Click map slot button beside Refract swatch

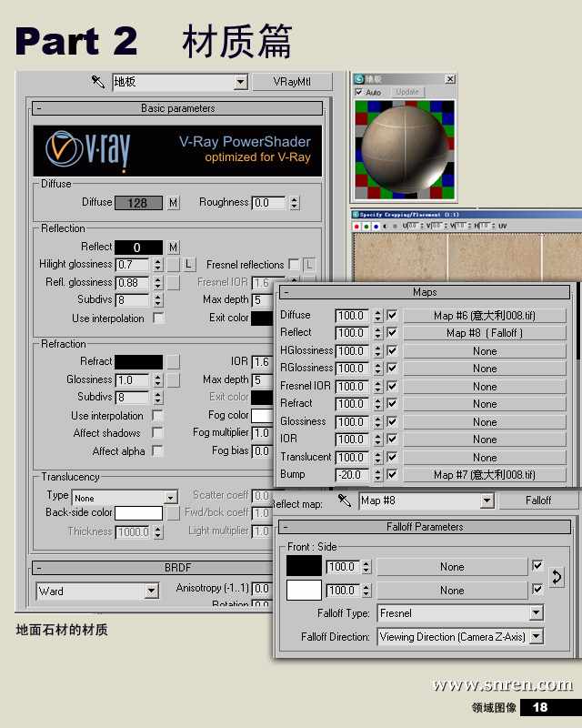click(x=173, y=361)
